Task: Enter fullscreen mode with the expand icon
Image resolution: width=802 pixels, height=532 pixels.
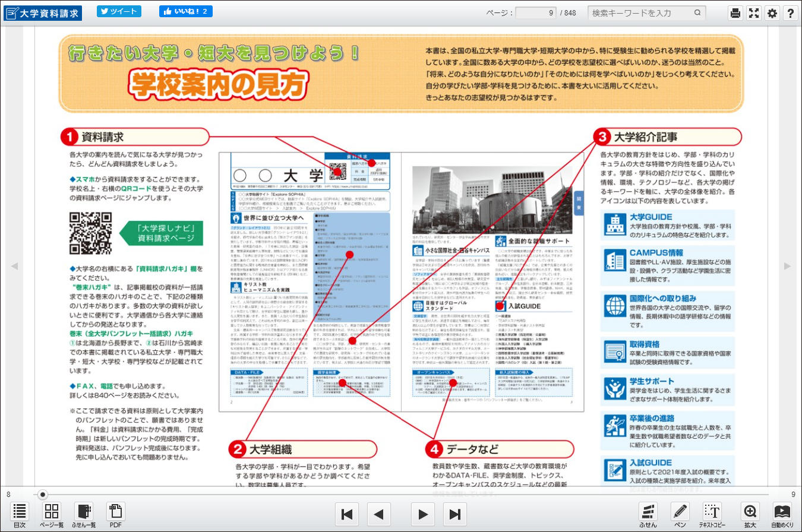Action: 753,13
